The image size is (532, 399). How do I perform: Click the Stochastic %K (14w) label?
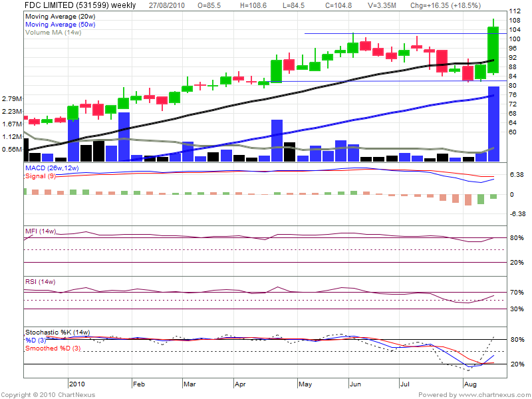(57, 332)
